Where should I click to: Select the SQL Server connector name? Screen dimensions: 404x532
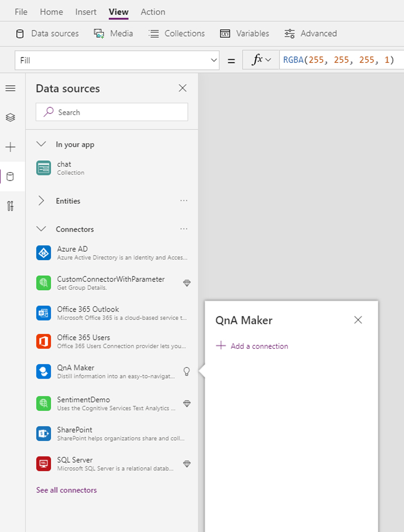click(x=74, y=460)
